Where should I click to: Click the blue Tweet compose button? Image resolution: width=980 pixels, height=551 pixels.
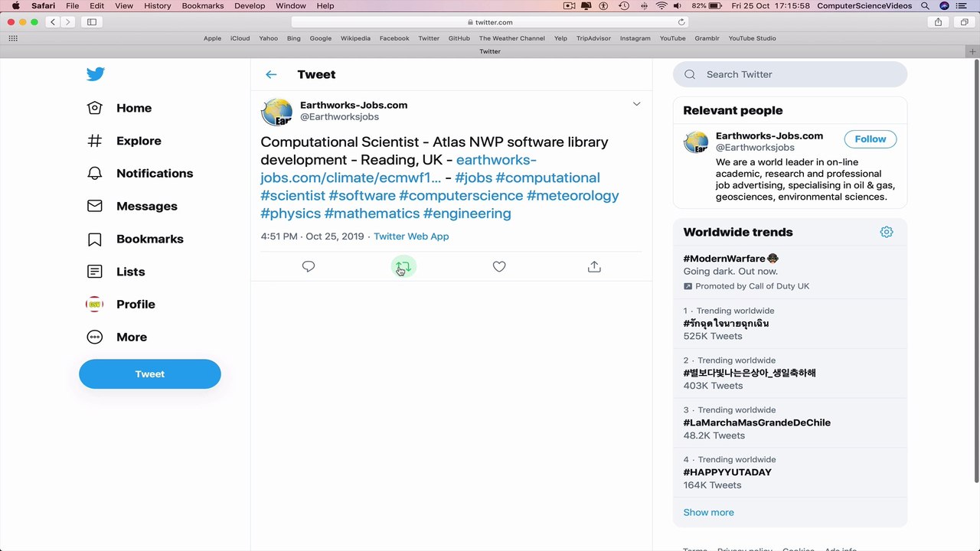coord(150,374)
